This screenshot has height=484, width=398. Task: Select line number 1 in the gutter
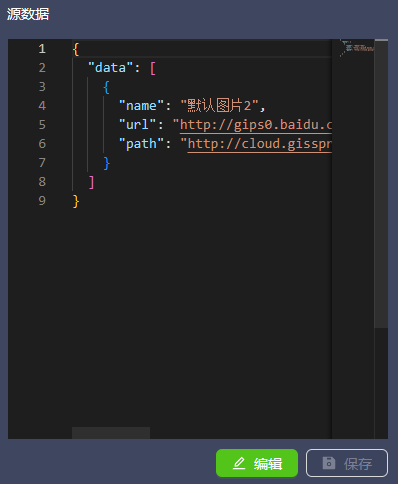click(x=42, y=49)
